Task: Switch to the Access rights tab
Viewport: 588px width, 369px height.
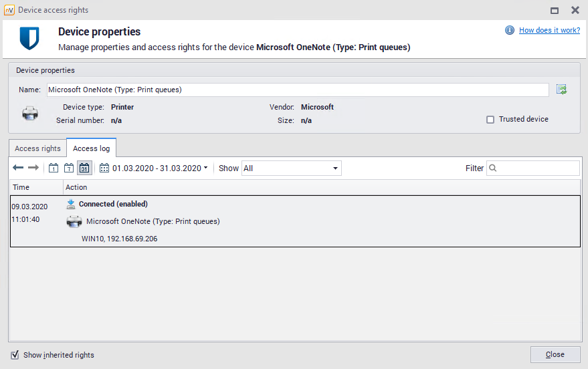Action: click(x=37, y=148)
